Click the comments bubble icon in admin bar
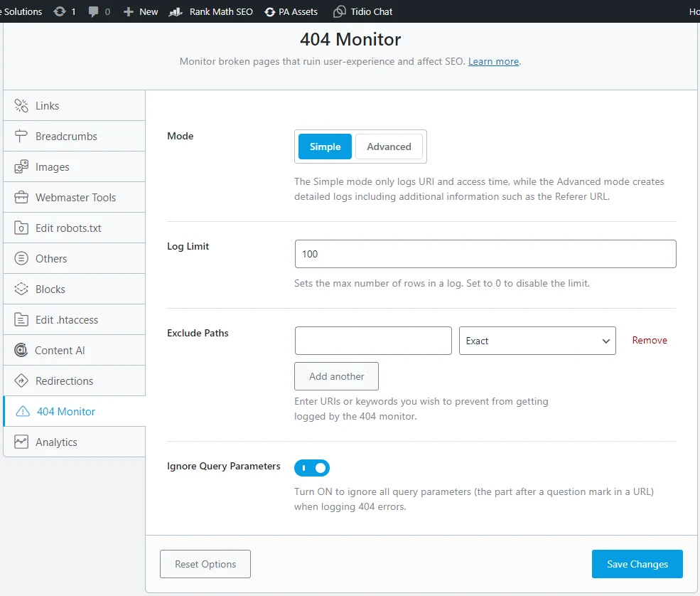 click(x=93, y=11)
